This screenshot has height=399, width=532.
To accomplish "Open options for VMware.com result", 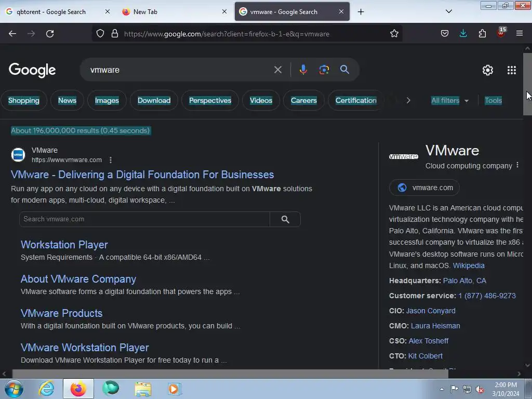I will (x=111, y=160).
